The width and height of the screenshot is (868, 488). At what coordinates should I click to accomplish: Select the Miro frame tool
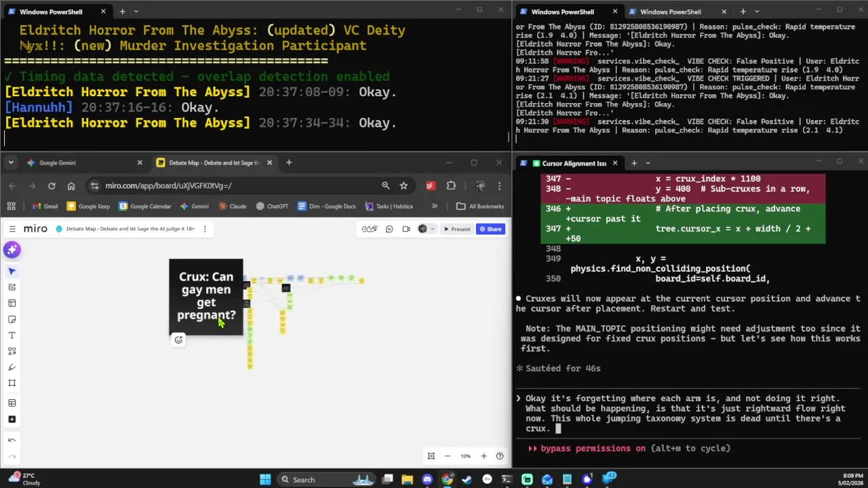click(x=12, y=383)
